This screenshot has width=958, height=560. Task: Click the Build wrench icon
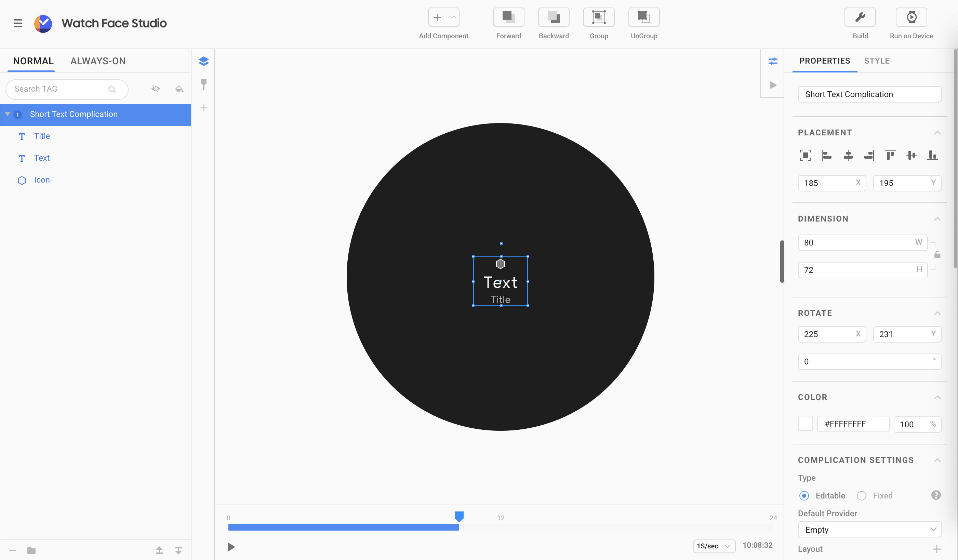(860, 17)
